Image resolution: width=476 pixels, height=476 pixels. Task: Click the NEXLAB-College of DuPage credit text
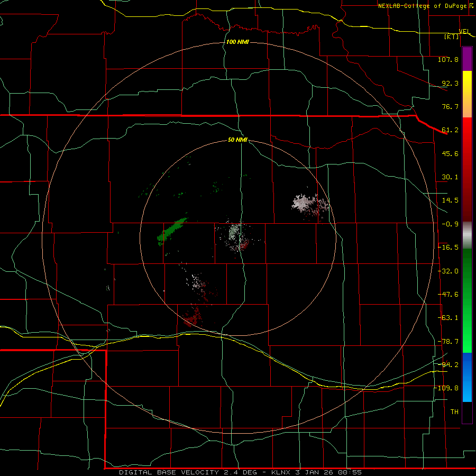[x=422, y=6]
